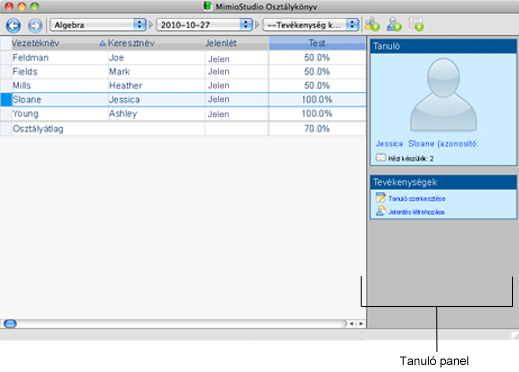Click the window resize grip corner
Screen dimensions: 519x372
pyautogui.click(x=515, y=336)
